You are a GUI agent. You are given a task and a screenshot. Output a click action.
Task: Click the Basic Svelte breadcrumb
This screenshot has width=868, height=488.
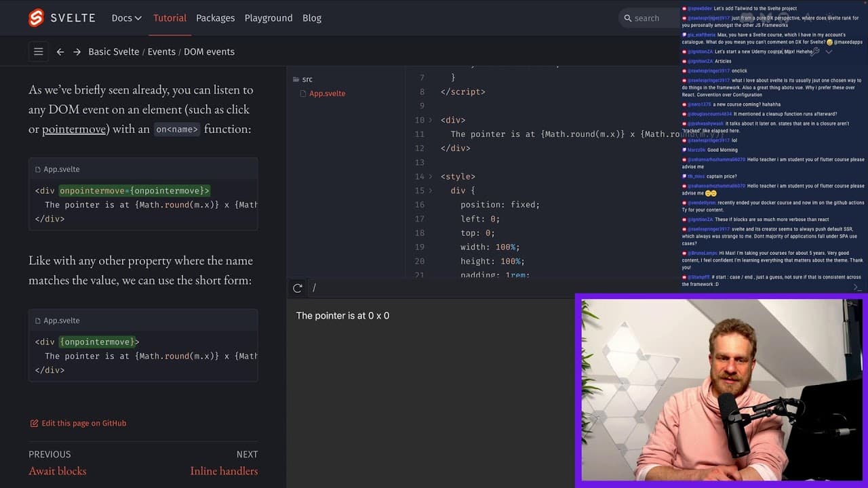(114, 52)
